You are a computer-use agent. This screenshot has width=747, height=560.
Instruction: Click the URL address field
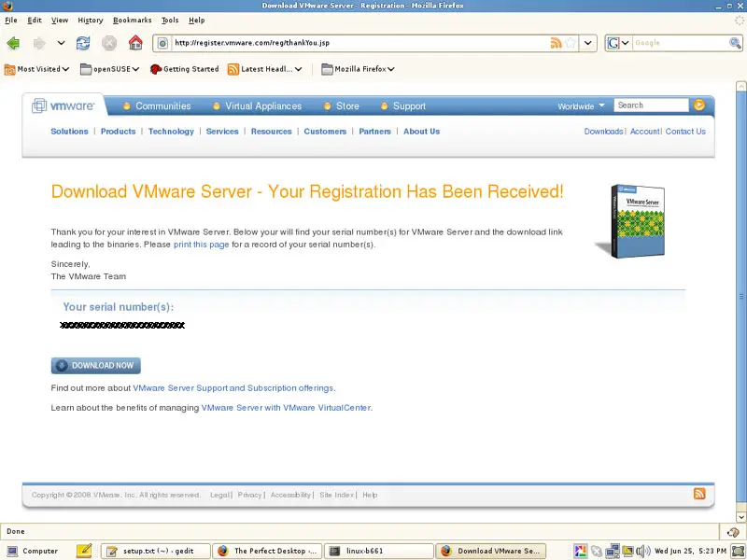coord(359,43)
